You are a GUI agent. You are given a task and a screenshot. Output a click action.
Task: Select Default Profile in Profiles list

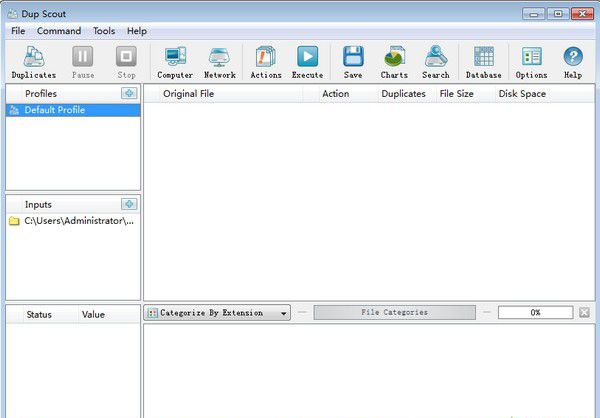pos(55,110)
